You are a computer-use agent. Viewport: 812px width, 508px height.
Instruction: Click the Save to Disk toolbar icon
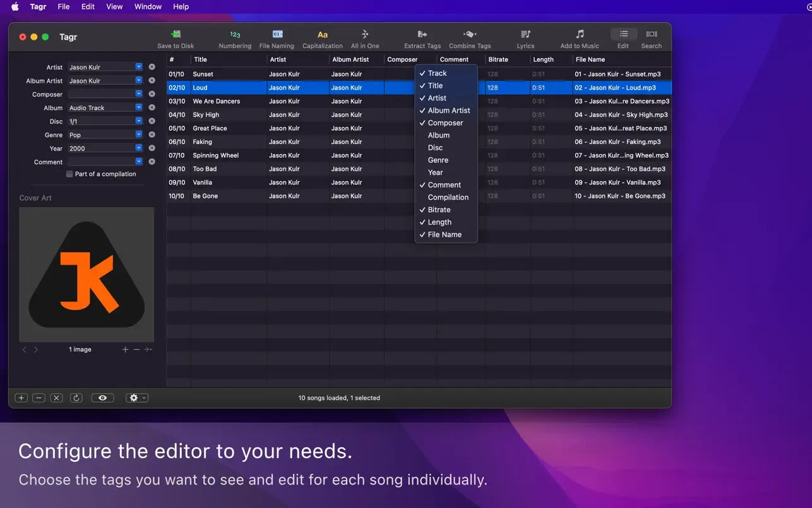(176, 35)
